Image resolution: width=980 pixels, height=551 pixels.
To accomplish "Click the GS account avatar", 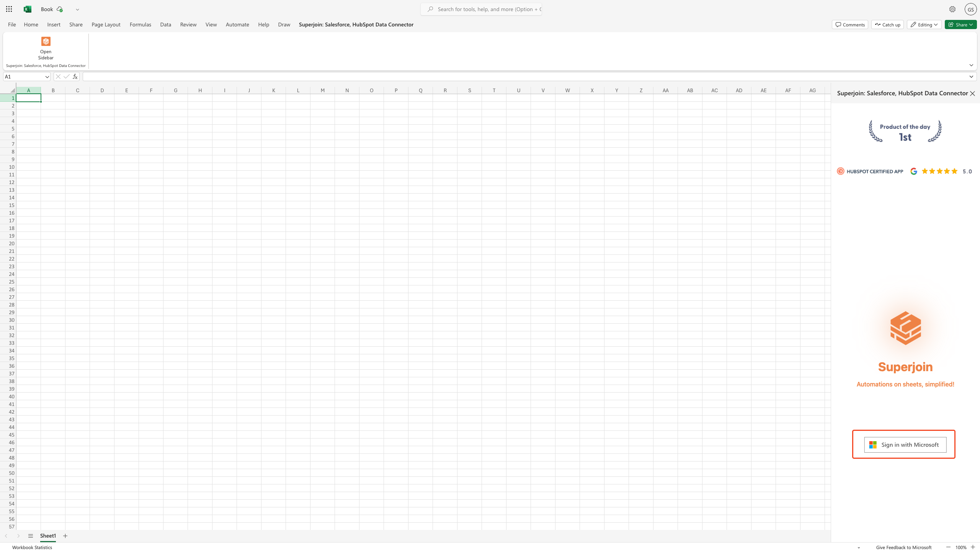I will [x=970, y=9].
